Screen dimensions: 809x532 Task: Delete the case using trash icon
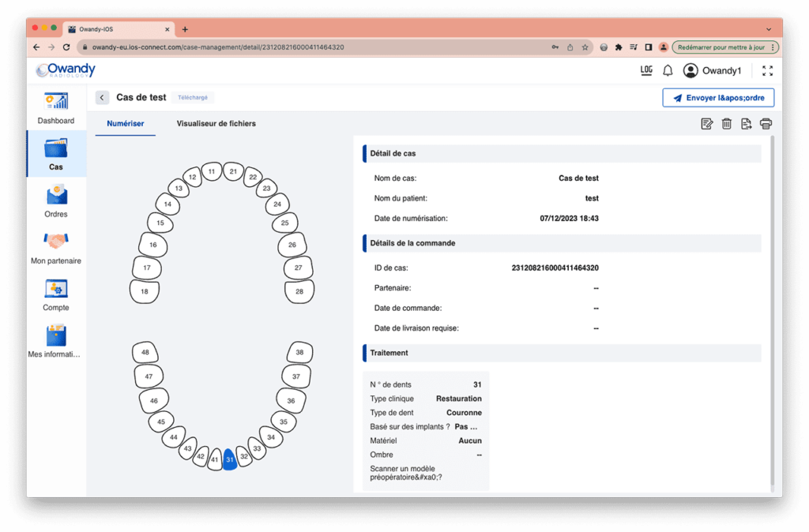point(727,124)
